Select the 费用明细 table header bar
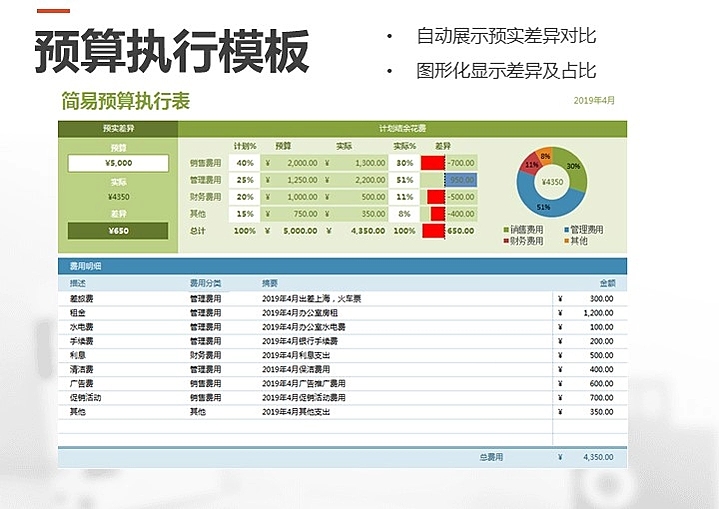The width and height of the screenshot is (719, 509). tap(342, 267)
